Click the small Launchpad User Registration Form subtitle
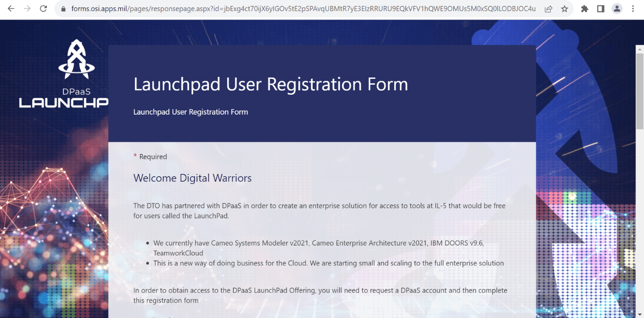 tap(191, 112)
